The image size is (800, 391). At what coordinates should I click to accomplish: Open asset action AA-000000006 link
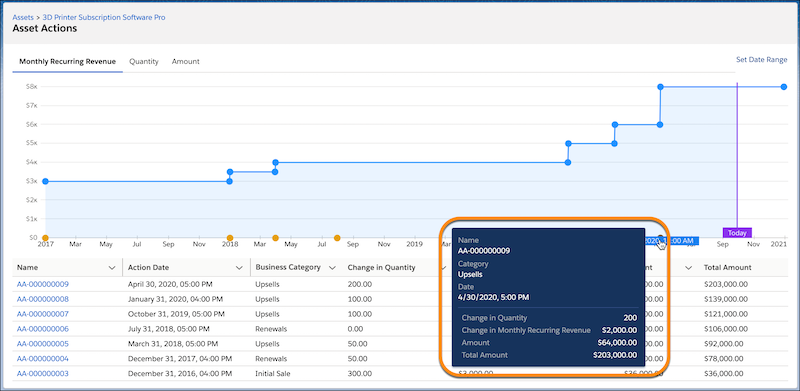(43, 329)
